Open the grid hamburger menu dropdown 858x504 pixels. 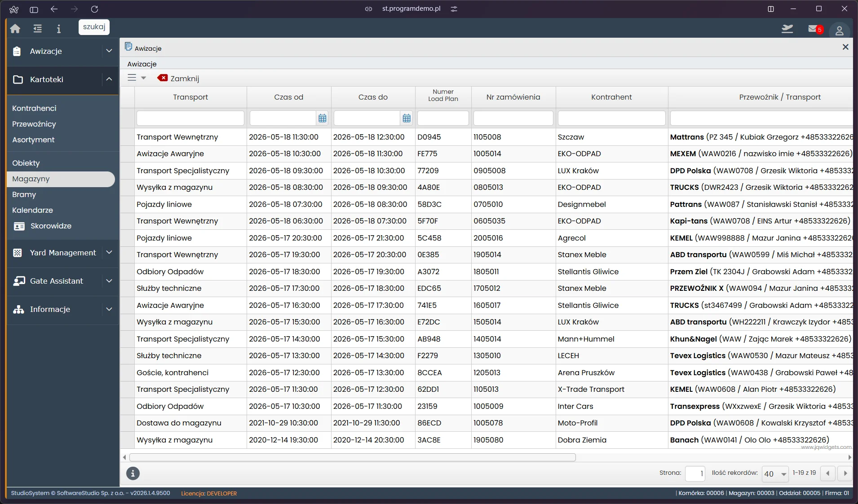[137, 78]
